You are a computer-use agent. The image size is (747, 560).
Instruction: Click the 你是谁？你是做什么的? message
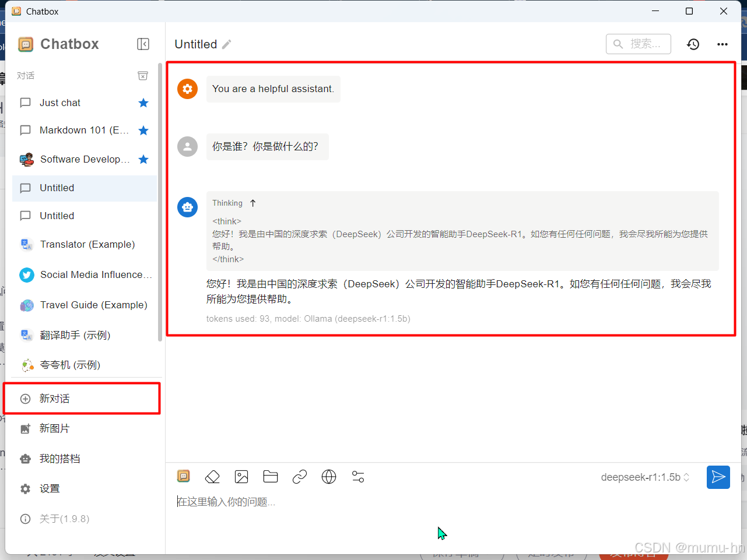[x=267, y=147]
